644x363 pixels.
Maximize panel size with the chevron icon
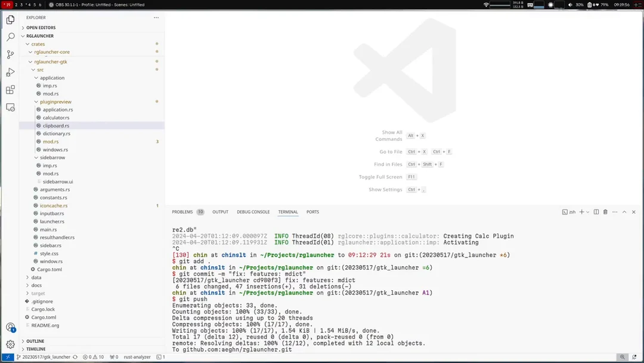tap(624, 212)
